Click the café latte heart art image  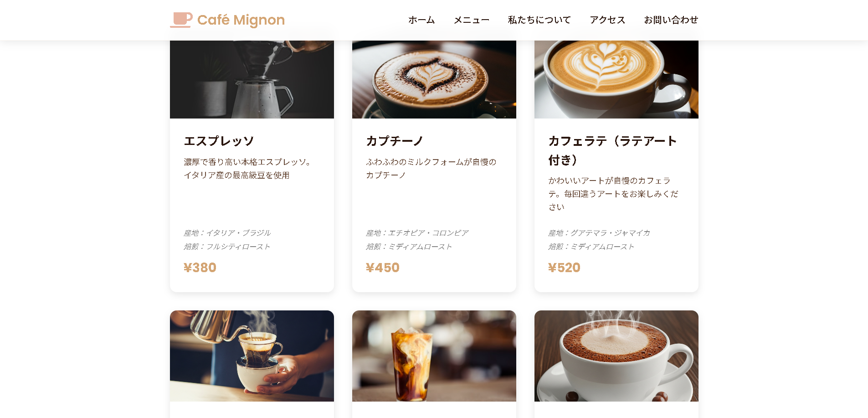click(x=616, y=79)
